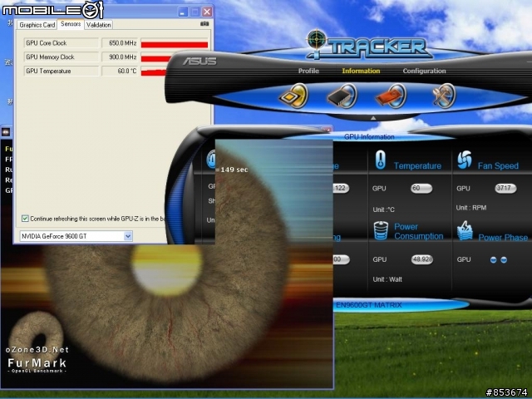Screen dimensions: 532x399
Task: Click the EN9600GT MATRIX label
Action: [369, 305]
